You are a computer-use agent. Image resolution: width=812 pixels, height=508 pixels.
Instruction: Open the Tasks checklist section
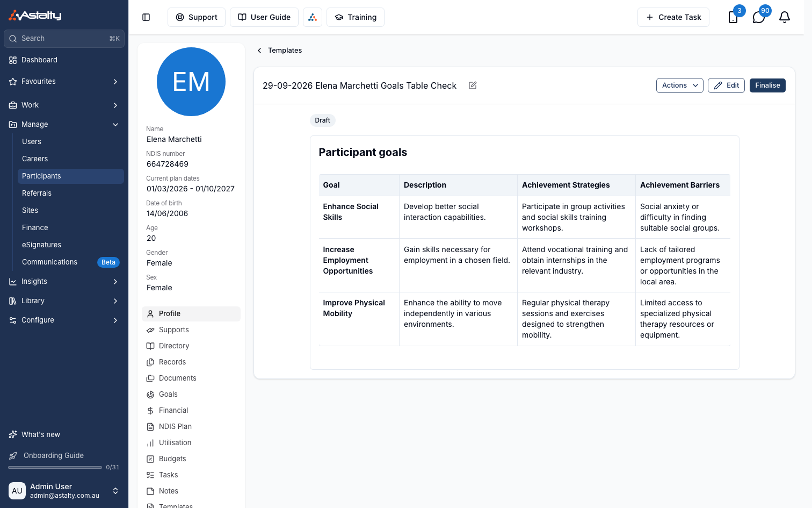191,475
